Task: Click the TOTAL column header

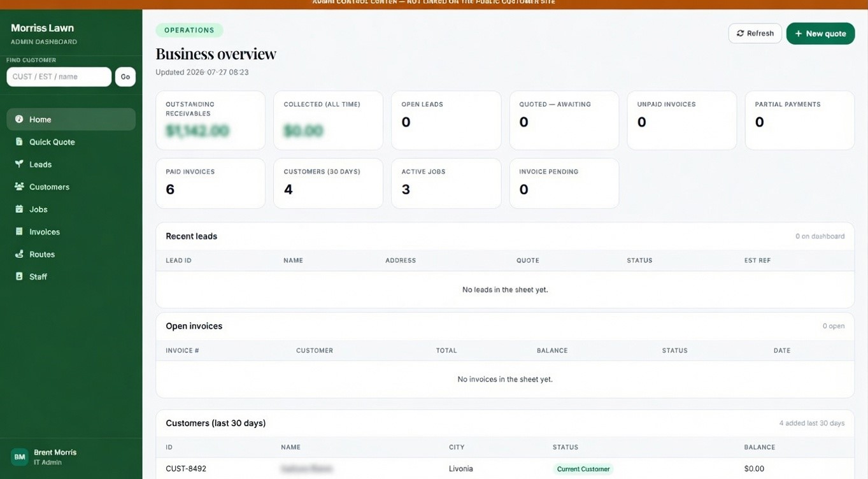Action: 446,350
